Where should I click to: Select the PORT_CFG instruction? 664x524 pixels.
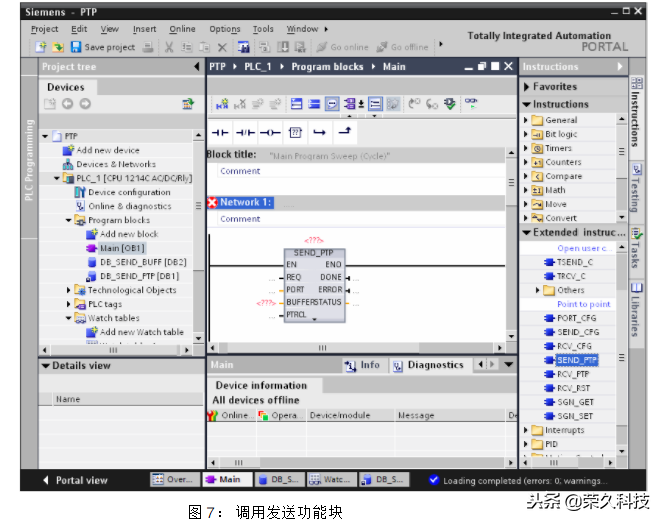pyautogui.click(x=576, y=318)
